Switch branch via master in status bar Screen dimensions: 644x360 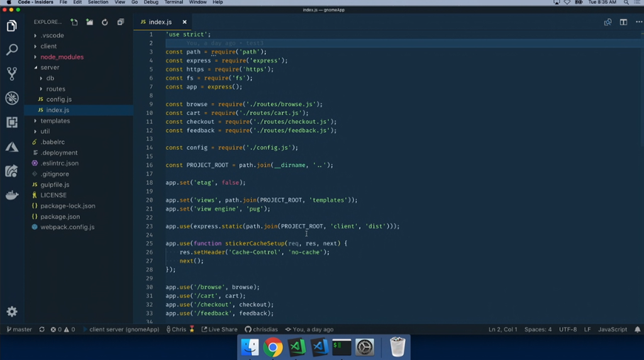(x=19, y=329)
